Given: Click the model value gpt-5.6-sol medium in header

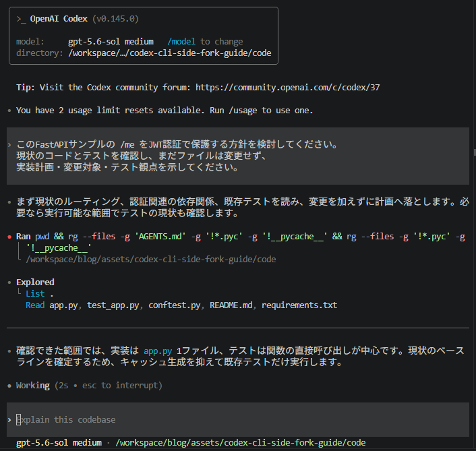Looking at the screenshot, I should pos(111,42).
